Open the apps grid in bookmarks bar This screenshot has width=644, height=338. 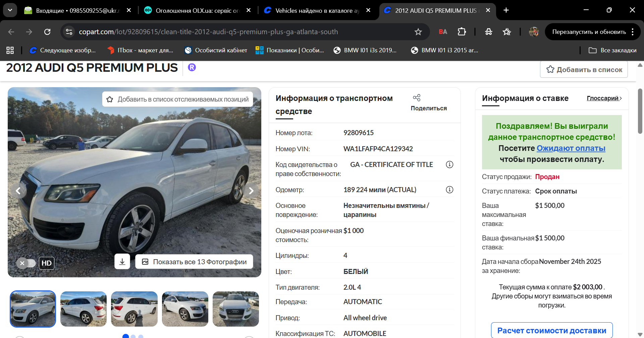[10, 50]
